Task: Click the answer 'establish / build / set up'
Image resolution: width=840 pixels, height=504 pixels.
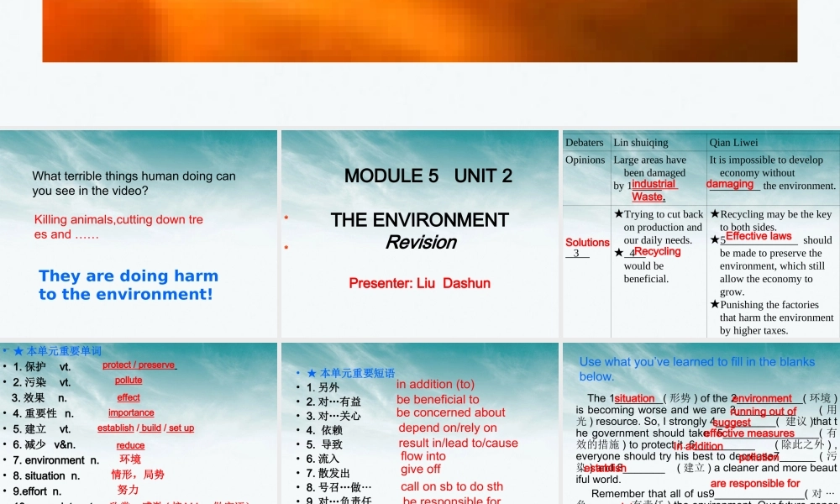Action: 145,428
